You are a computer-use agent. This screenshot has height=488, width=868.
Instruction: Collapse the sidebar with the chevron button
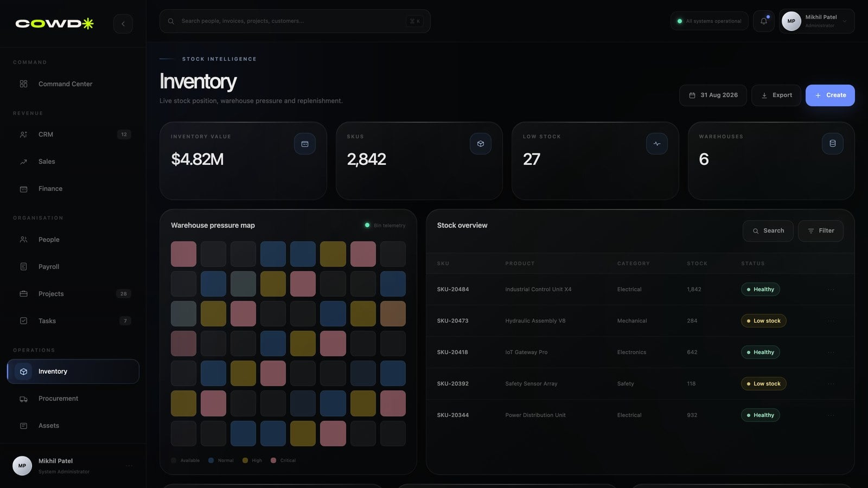coord(123,24)
